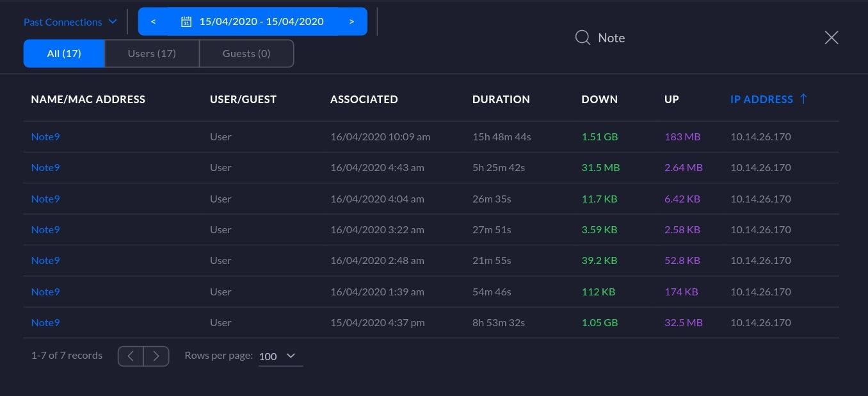Select the 15/04/2020 date range field

[261, 22]
